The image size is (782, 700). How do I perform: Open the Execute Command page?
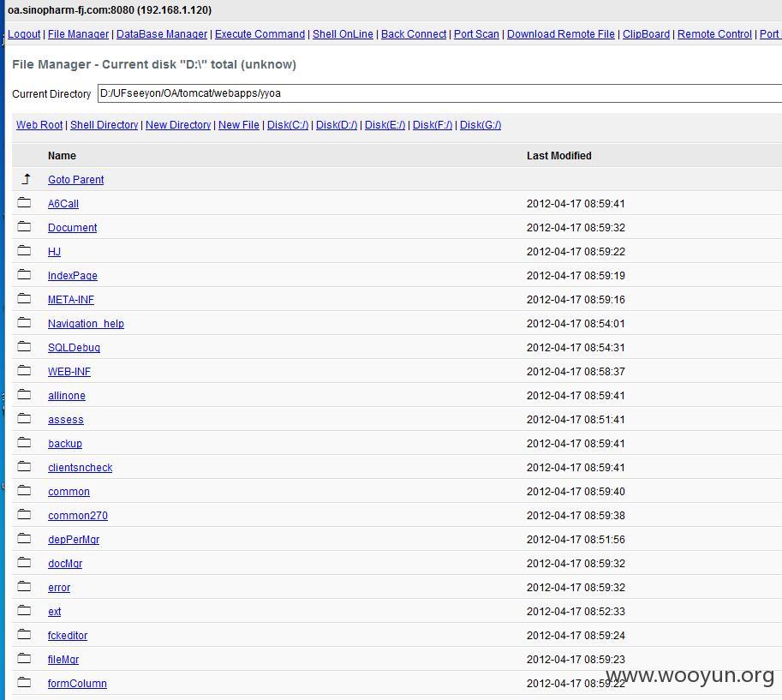(260, 34)
